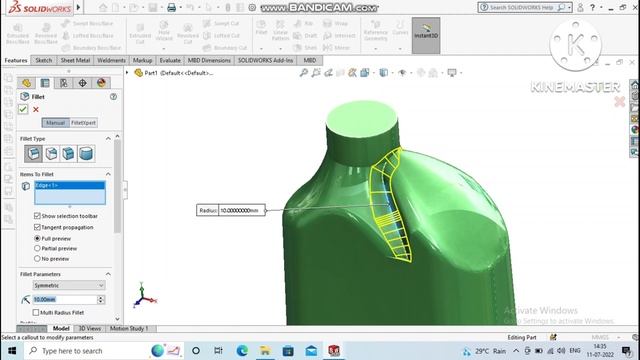Select No preview radio button
Viewport: 640px width, 360px height.
point(37,259)
